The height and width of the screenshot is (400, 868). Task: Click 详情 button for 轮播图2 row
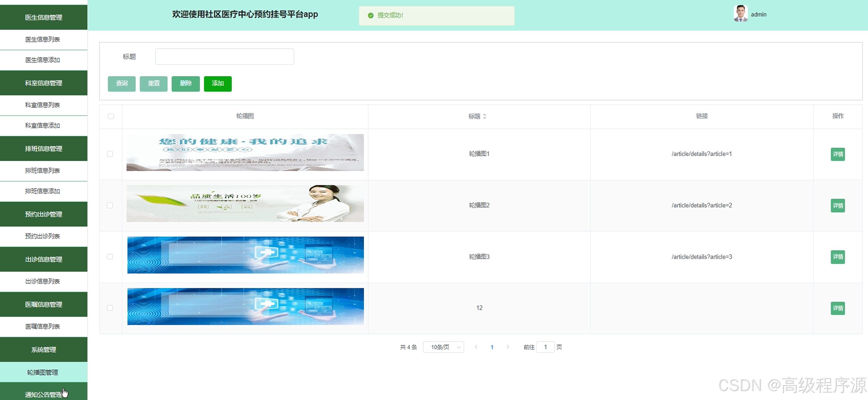[838, 206]
